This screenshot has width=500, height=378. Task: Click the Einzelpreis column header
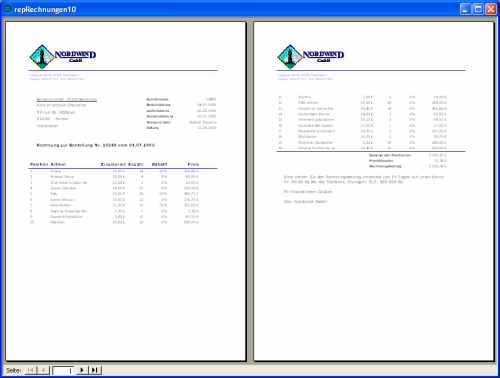(x=113, y=164)
